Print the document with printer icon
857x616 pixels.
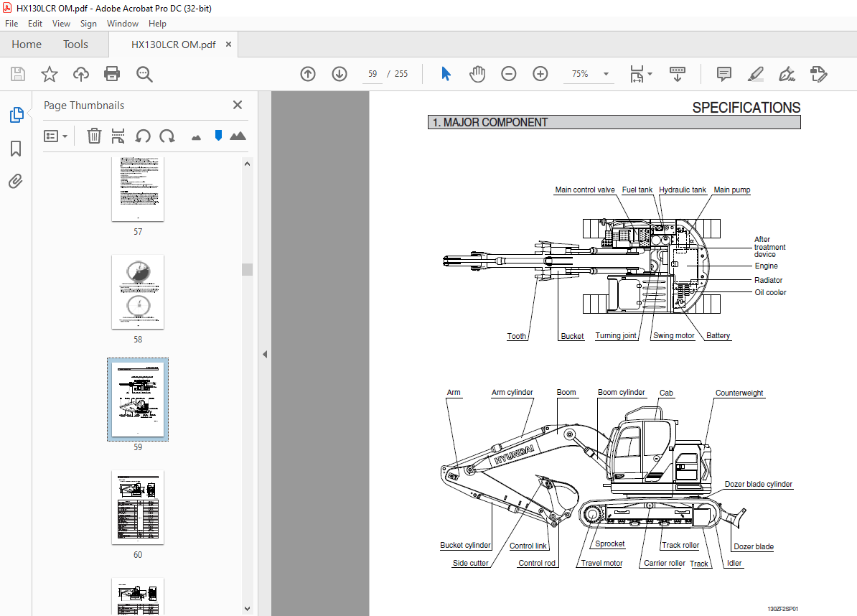click(x=112, y=74)
